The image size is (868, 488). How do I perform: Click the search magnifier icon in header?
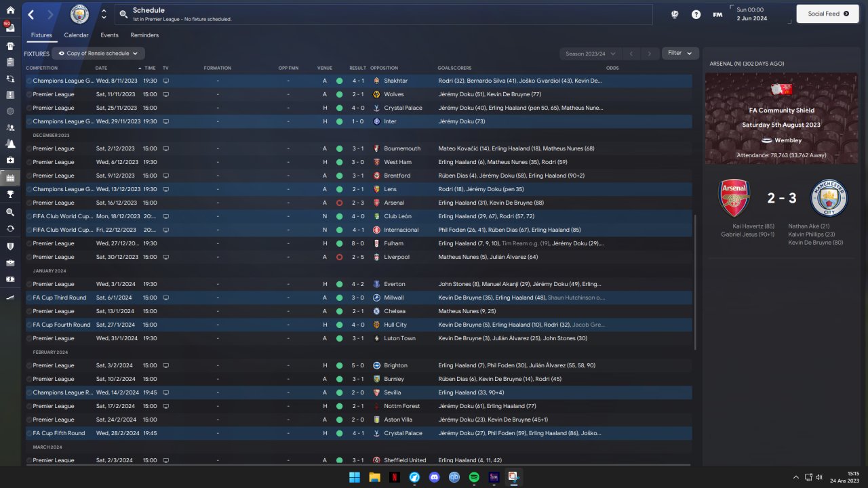click(x=123, y=14)
